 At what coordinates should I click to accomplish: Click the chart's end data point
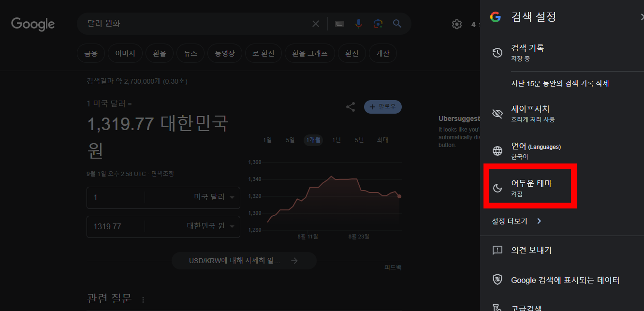[399, 196]
